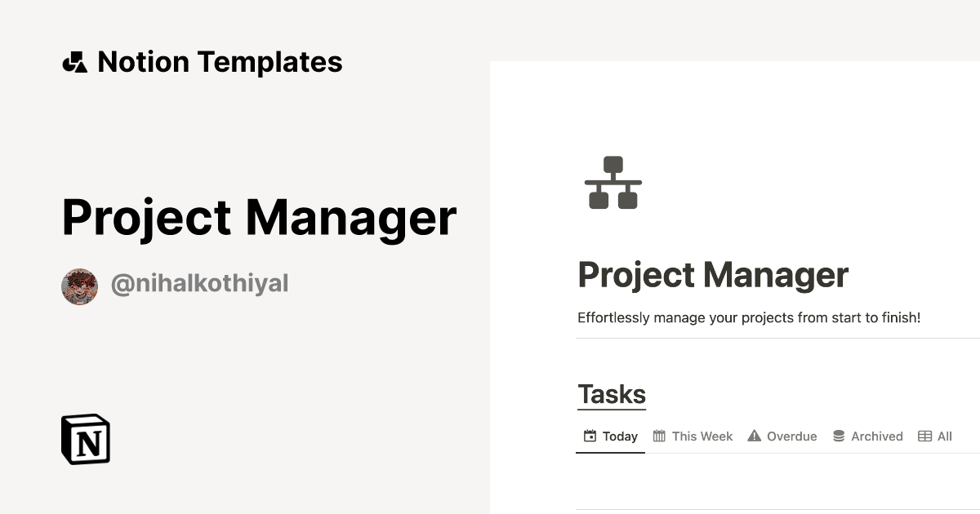Click the Notion Templates shapes logo icon
980x514 pixels.
[74, 62]
